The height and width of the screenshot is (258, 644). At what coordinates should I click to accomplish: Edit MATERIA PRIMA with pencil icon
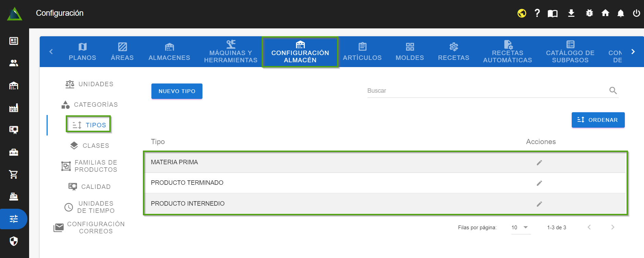pyautogui.click(x=539, y=163)
